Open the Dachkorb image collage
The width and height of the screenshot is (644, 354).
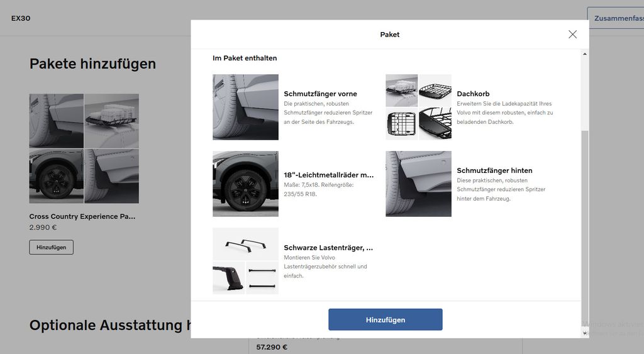coord(418,107)
